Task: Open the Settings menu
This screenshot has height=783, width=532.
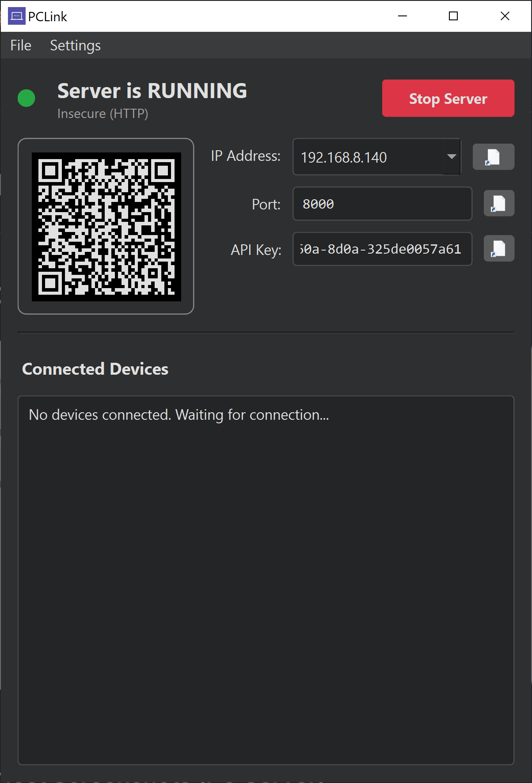Action: point(76,46)
